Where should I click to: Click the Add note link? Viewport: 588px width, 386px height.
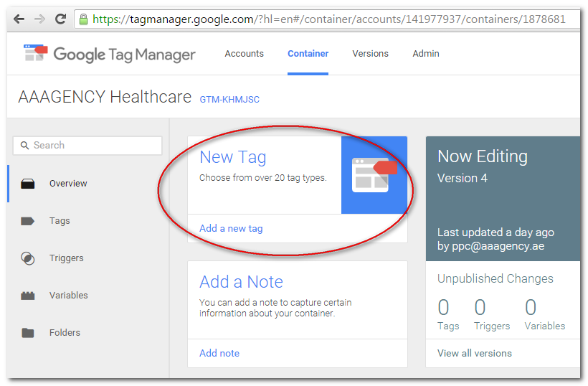coord(219,354)
